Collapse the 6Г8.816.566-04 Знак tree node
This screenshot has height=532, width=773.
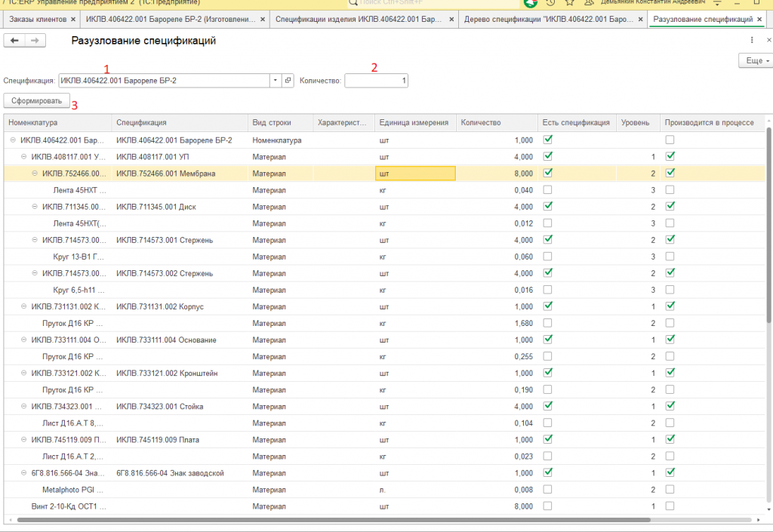(23, 472)
